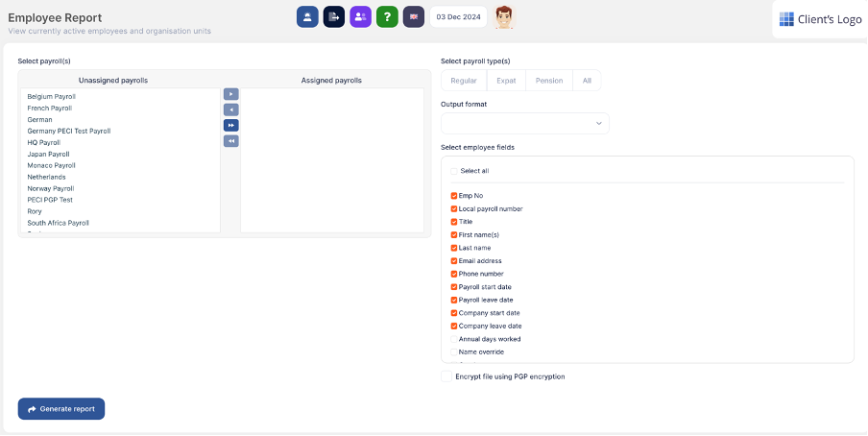Move selected payroll to assigned (single right arrow)
868x436 pixels.
(x=230, y=94)
